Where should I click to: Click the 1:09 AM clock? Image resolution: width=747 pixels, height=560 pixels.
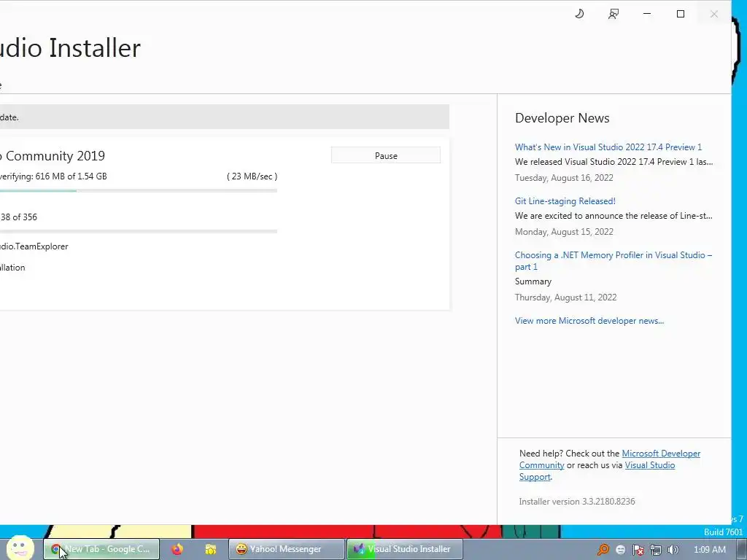point(709,549)
